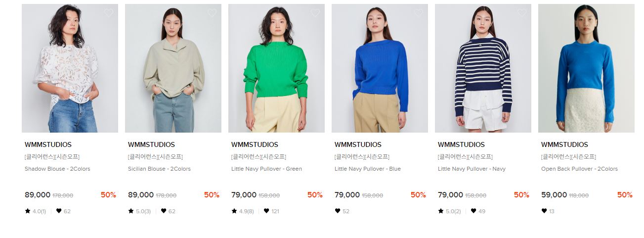Open striped navy pullover product image
The width and height of the screenshot is (644, 238).
(483, 68)
